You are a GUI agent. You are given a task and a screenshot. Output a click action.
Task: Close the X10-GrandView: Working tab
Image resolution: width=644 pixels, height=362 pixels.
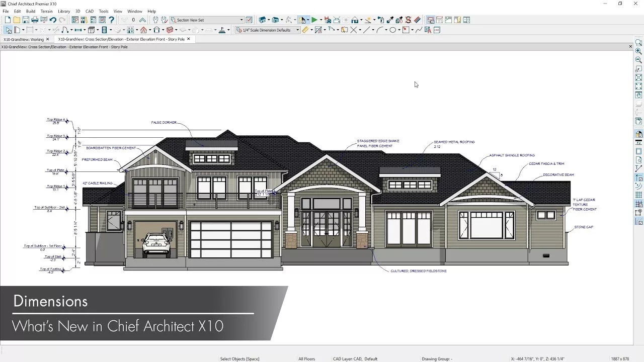(x=48, y=39)
